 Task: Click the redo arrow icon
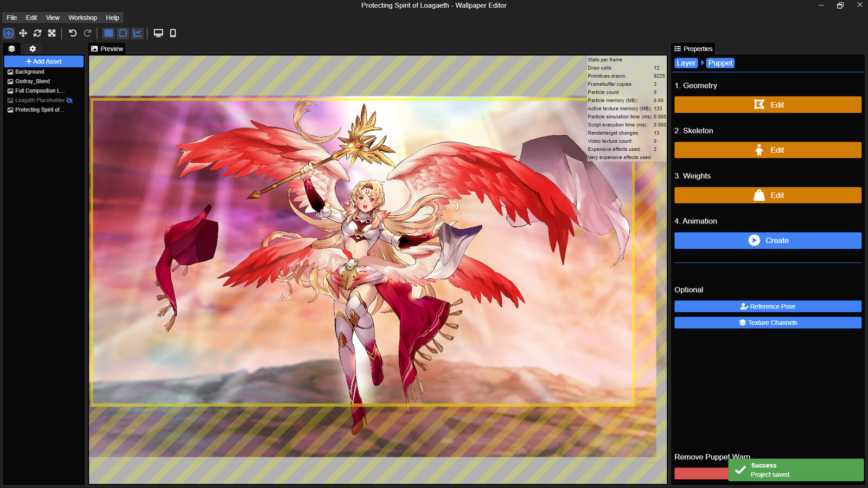click(x=87, y=33)
